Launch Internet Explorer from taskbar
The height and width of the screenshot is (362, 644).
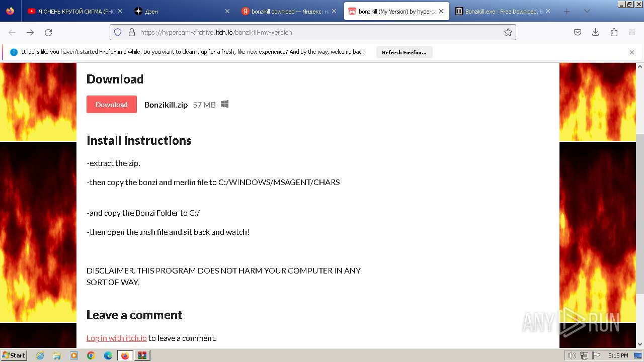click(x=40, y=355)
